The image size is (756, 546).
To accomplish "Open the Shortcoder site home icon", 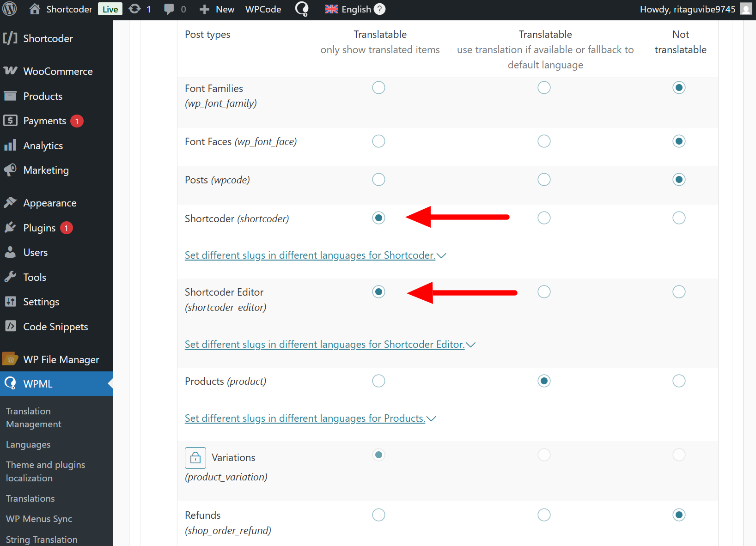I will click(x=35, y=9).
